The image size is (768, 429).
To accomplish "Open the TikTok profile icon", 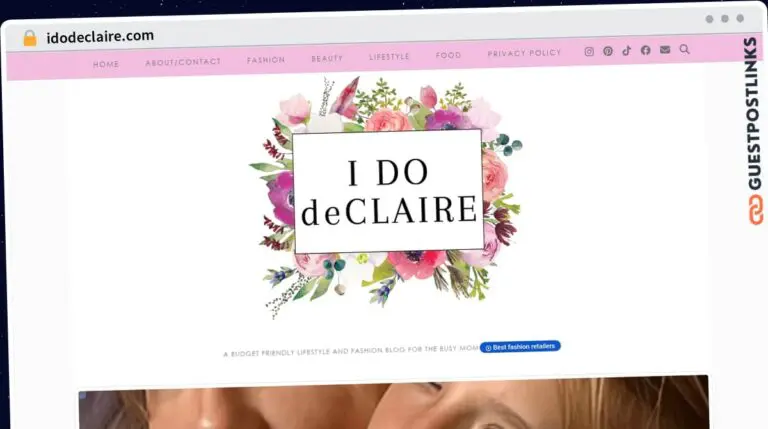I will tap(626, 50).
